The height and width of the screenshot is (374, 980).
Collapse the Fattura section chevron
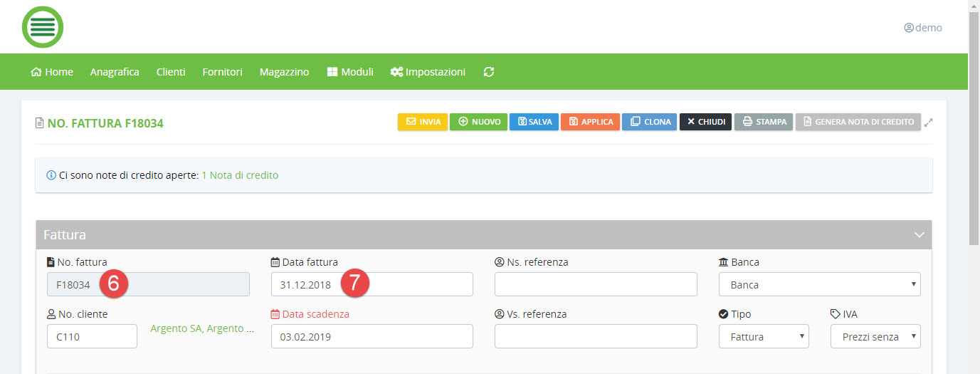[x=919, y=234]
